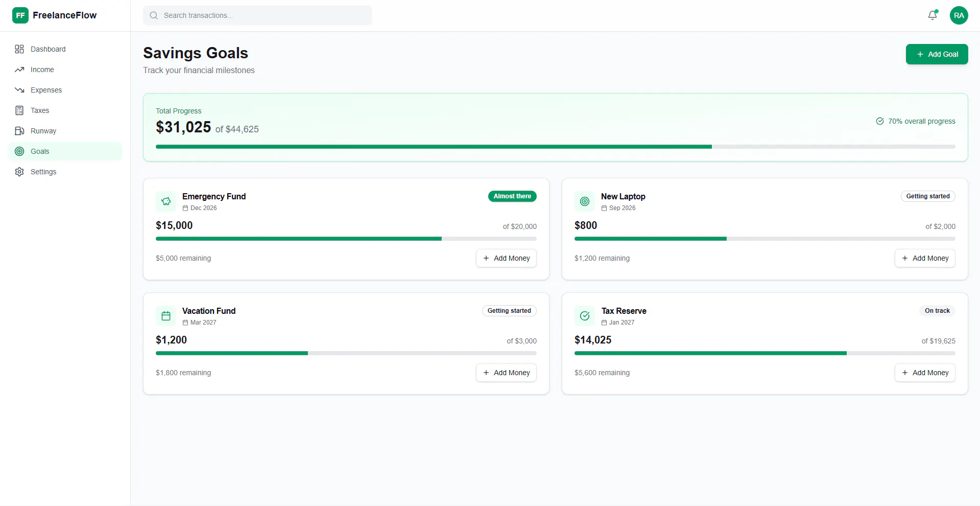Click the Emergency Fund progress bar
The image size is (980, 506).
tap(346, 239)
